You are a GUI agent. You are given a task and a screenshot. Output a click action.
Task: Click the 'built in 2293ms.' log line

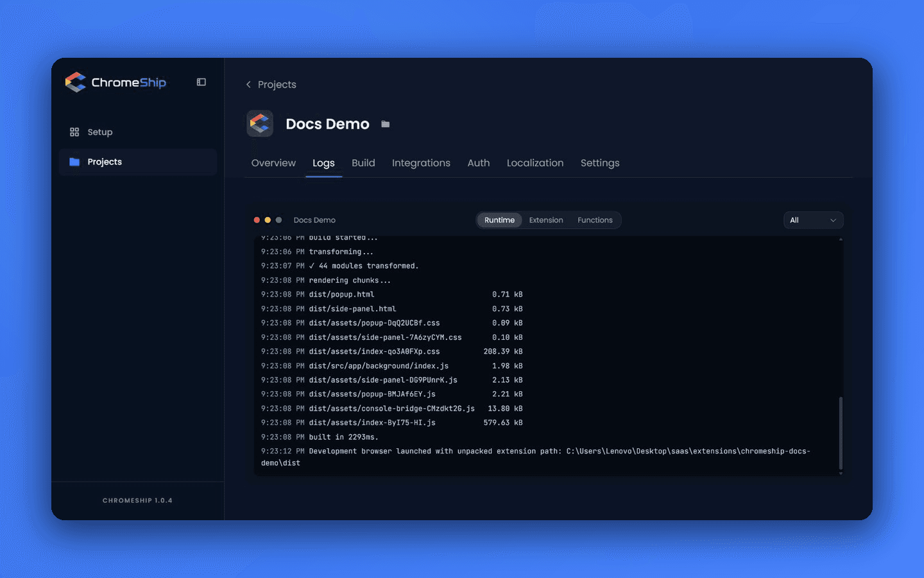[x=319, y=437]
